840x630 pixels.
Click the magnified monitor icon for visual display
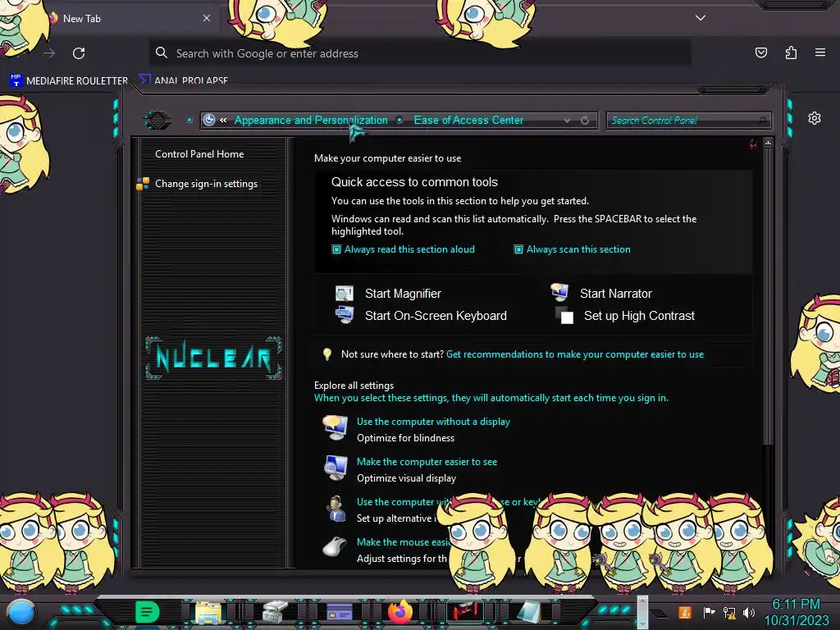point(336,468)
